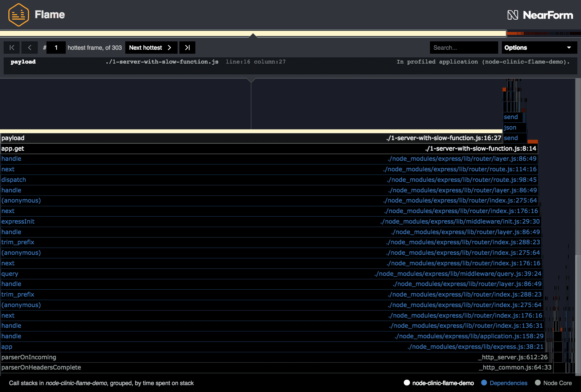Click the app frame link to express.js:38:21
The height and width of the screenshot is (392, 581).
(x=7, y=347)
